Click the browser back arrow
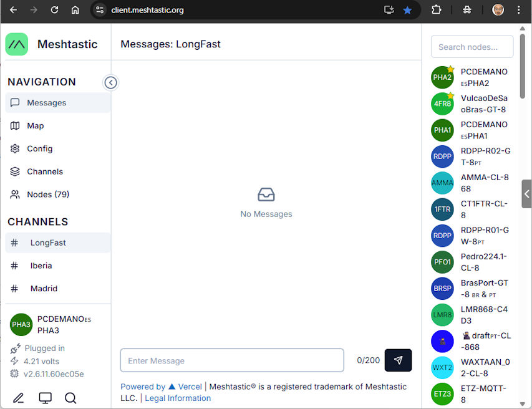The width and height of the screenshot is (532, 409). click(x=13, y=10)
